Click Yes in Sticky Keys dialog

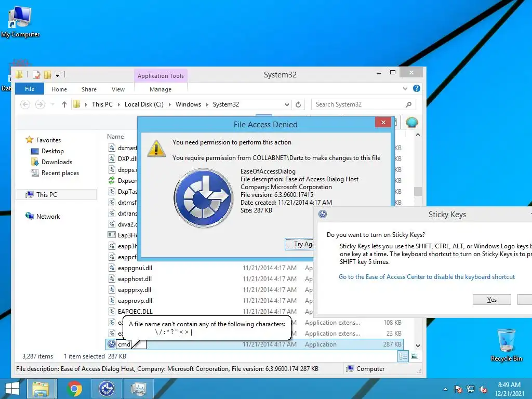[491, 300]
